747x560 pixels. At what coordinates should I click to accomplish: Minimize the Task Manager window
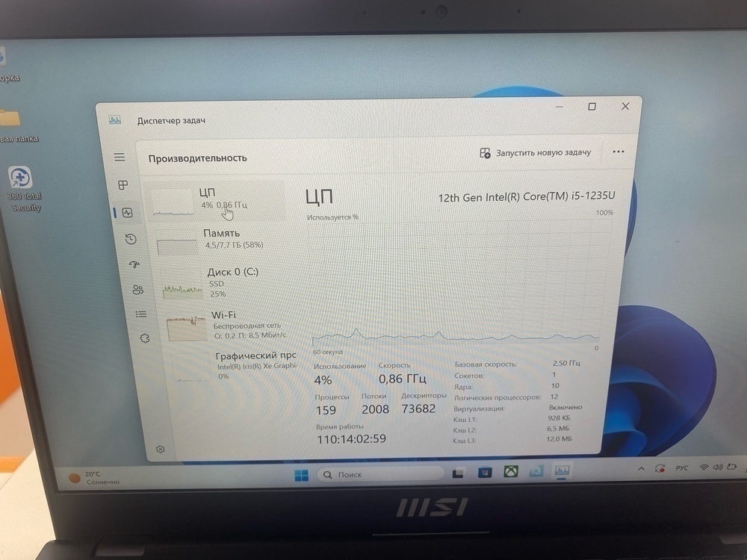(x=560, y=107)
